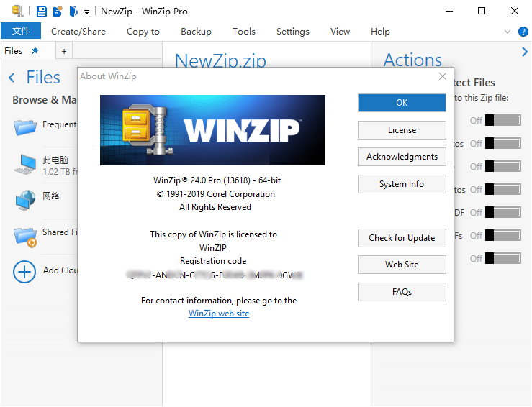Open the Shared Files folder icon

pos(25,237)
